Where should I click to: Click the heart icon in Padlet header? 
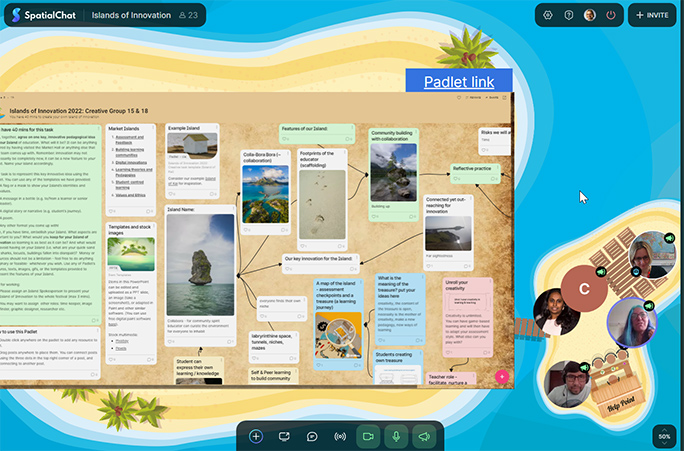click(458, 98)
